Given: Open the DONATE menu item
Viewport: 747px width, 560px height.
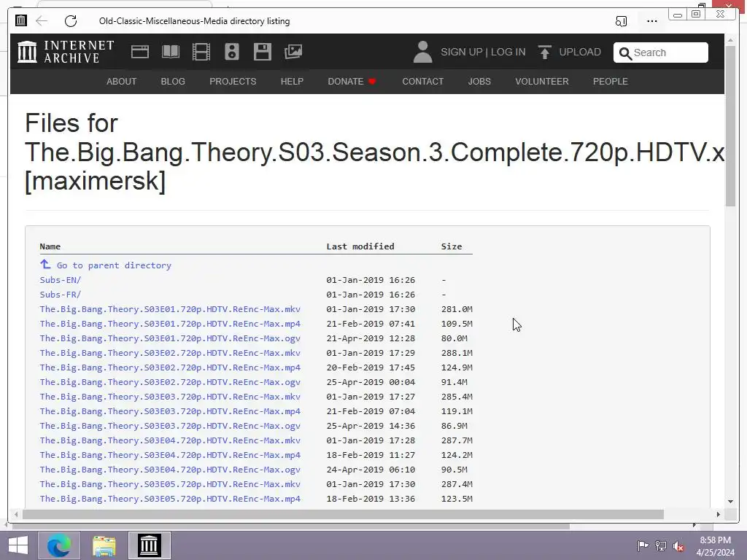Looking at the screenshot, I should click(352, 82).
